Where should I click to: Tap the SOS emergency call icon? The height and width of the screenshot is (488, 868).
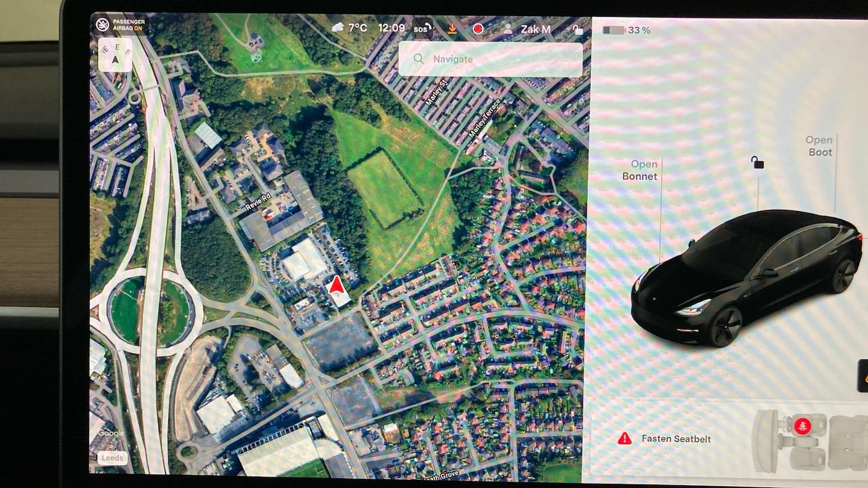(x=421, y=29)
